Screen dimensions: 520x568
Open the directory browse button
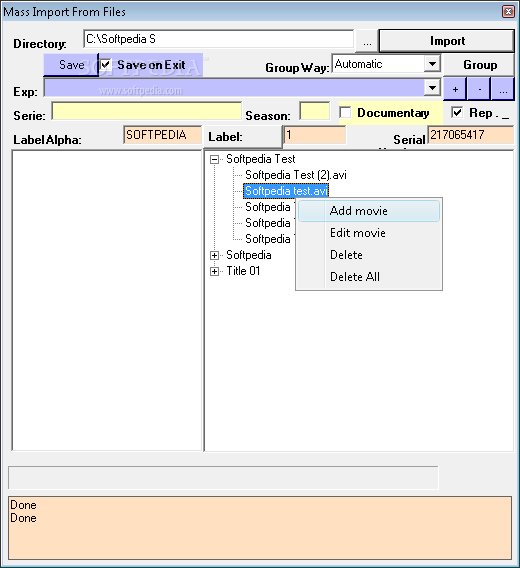367,42
